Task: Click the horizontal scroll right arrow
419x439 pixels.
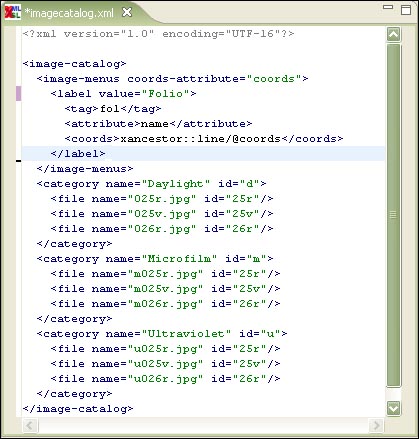Action: 377,425
